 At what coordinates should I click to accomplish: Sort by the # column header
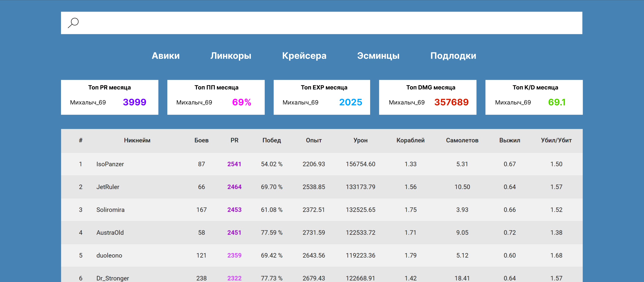click(81, 140)
